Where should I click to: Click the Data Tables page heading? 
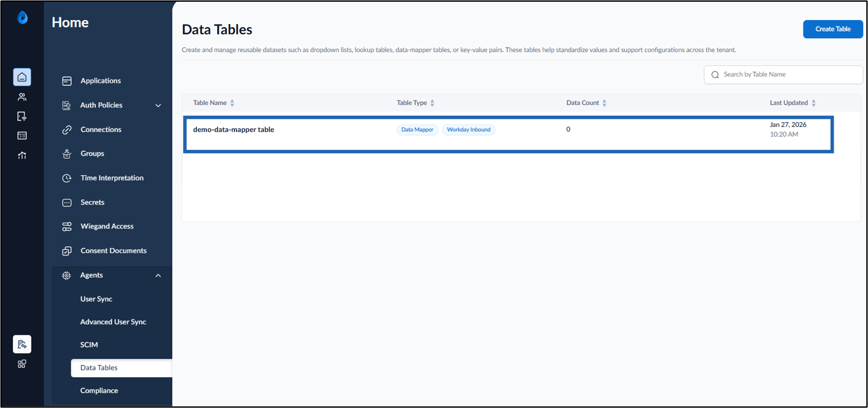(217, 29)
